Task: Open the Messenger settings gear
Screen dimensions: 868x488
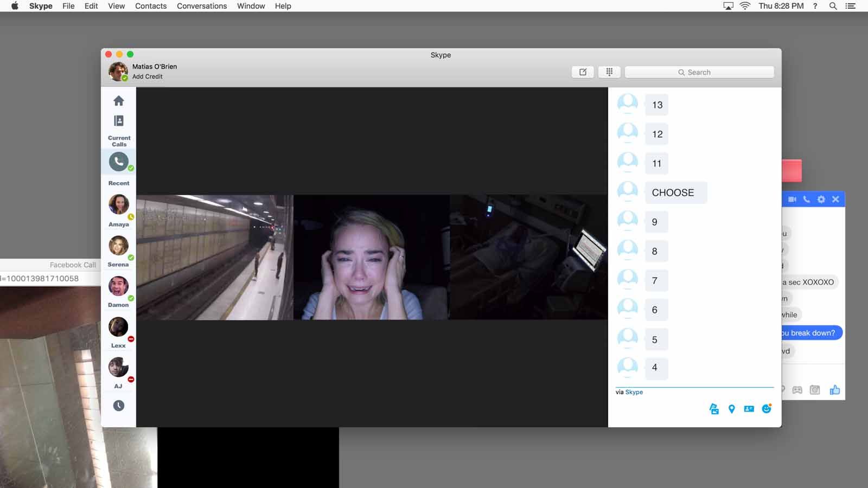Action: [x=821, y=200]
